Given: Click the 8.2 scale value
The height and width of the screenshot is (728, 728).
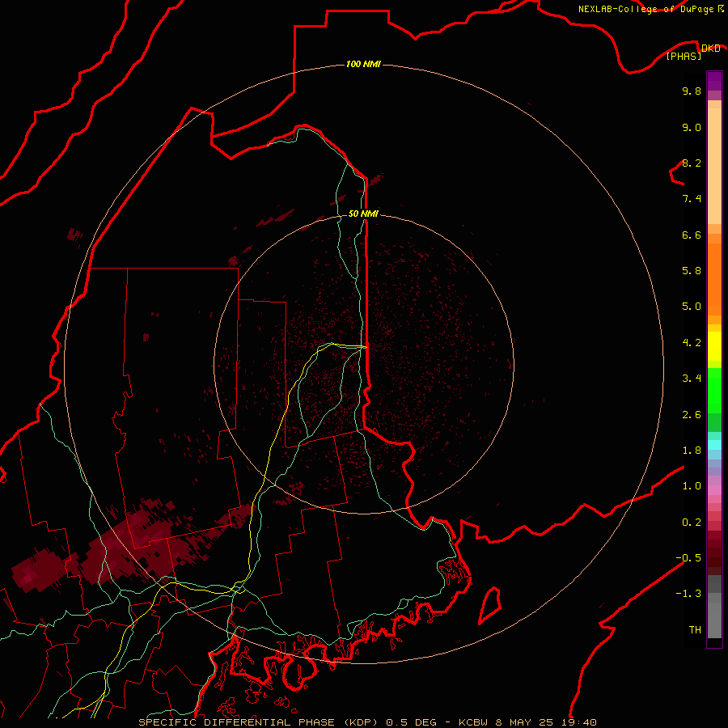Looking at the screenshot, I should click(x=692, y=163).
